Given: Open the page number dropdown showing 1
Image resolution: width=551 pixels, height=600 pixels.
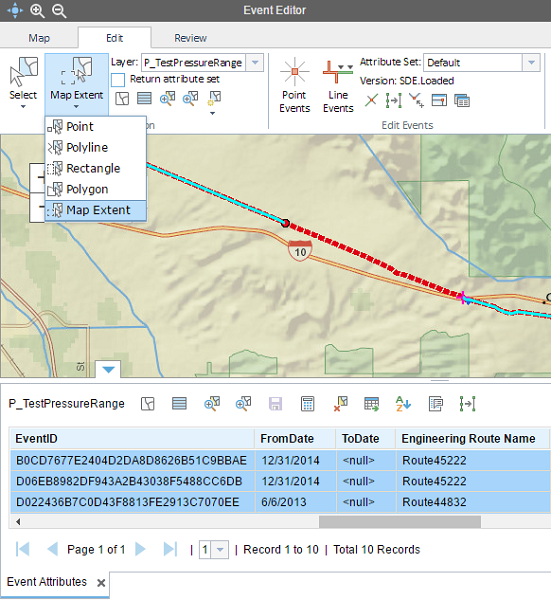Looking at the screenshot, I should (x=220, y=550).
